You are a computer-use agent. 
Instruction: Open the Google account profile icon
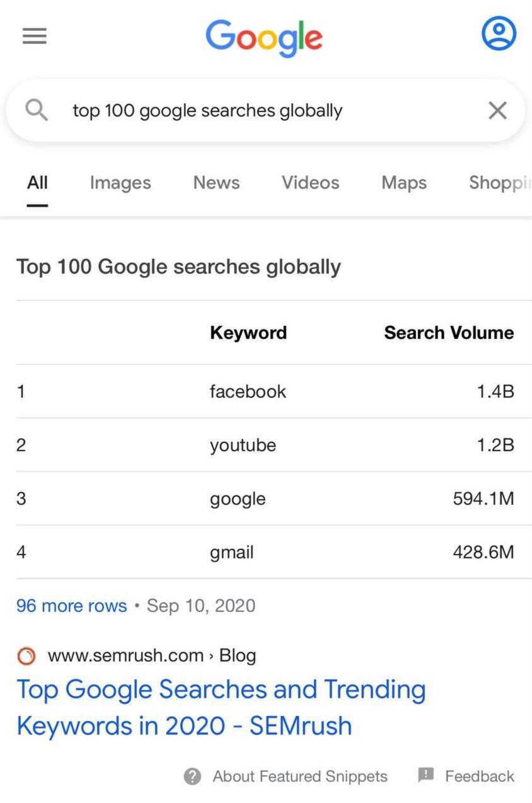tap(498, 33)
